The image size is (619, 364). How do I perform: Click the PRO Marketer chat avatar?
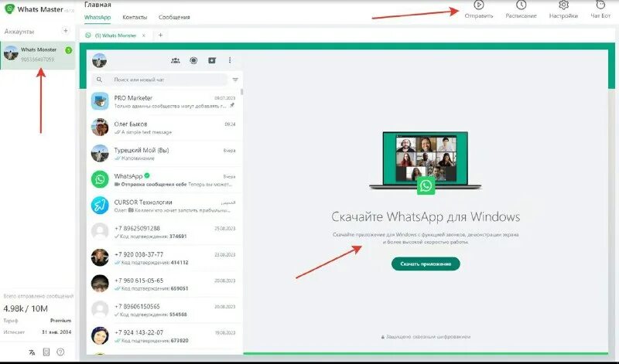click(100, 101)
